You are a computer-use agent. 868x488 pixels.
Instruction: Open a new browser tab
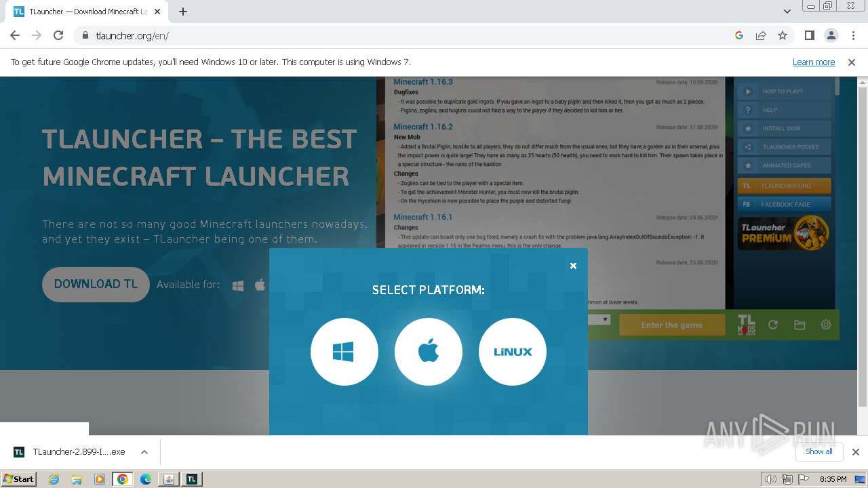tap(183, 12)
